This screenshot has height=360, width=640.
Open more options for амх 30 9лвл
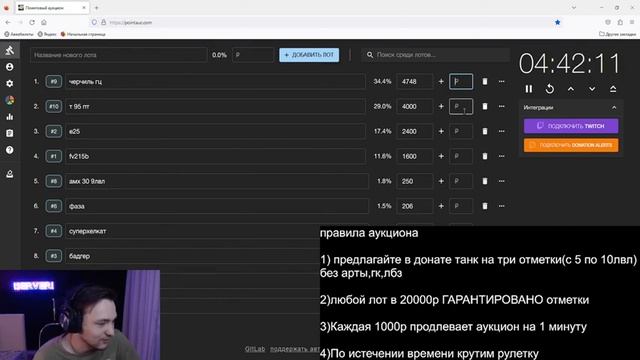pyautogui.click(x=501, y=181)
